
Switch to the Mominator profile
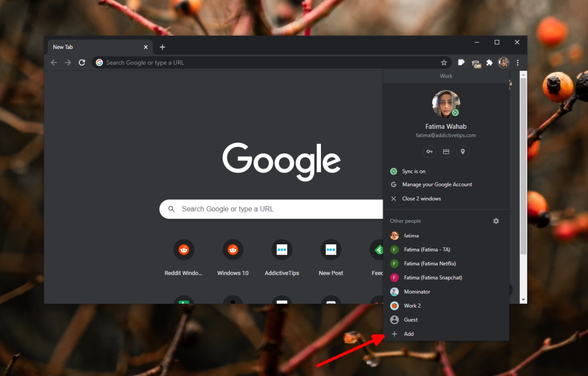(x=416, y=292)
